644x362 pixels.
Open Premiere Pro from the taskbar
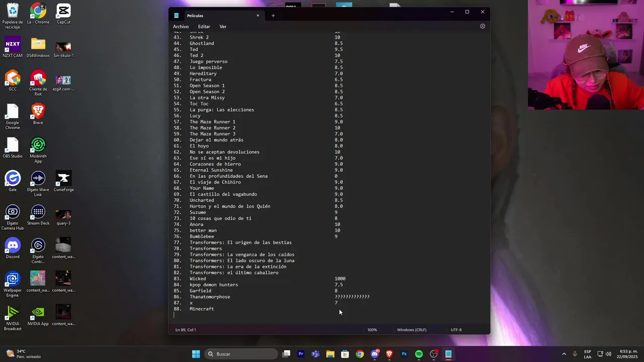click(301, 354)
